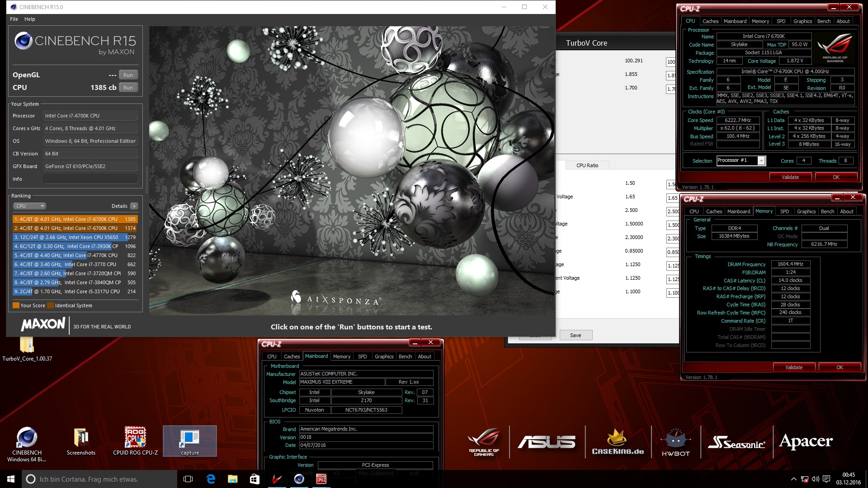Open the CPU ranking type dropdown
Screen dimensions: 868x488
pyautogui.click(x=29, y=206)
